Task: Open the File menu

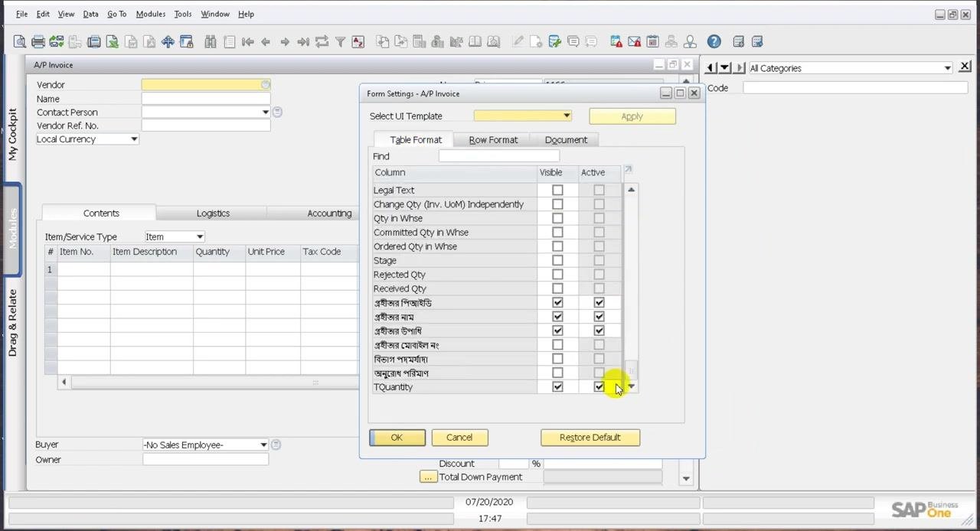Action: coord(21,14)
